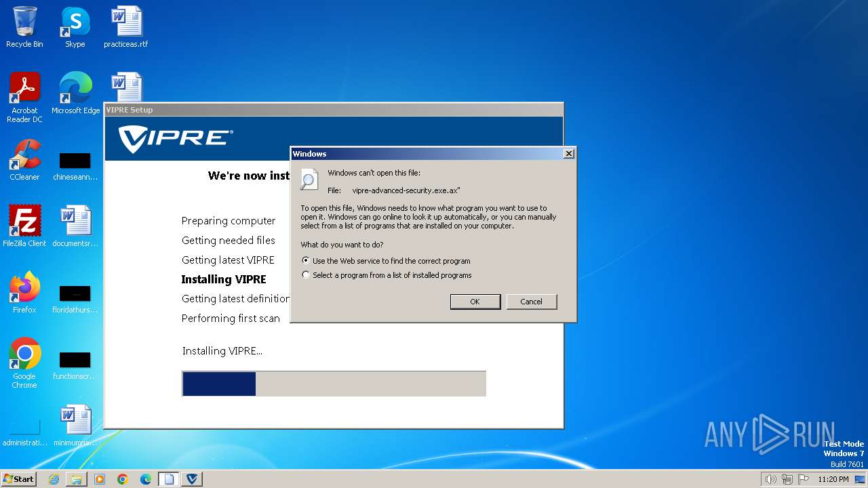Click the vipre-advanced-security.exe.ax file name

[x=406, y=190]
